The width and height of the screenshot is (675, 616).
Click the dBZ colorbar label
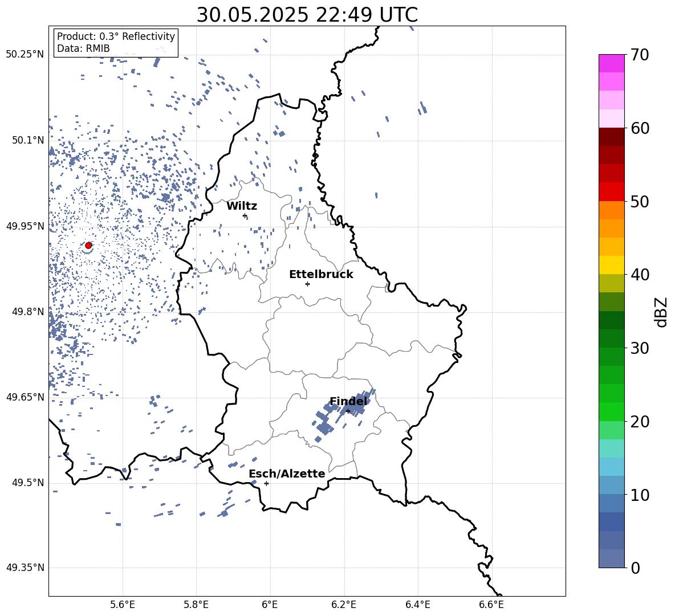pyautogui.click(x=662, y=312)
